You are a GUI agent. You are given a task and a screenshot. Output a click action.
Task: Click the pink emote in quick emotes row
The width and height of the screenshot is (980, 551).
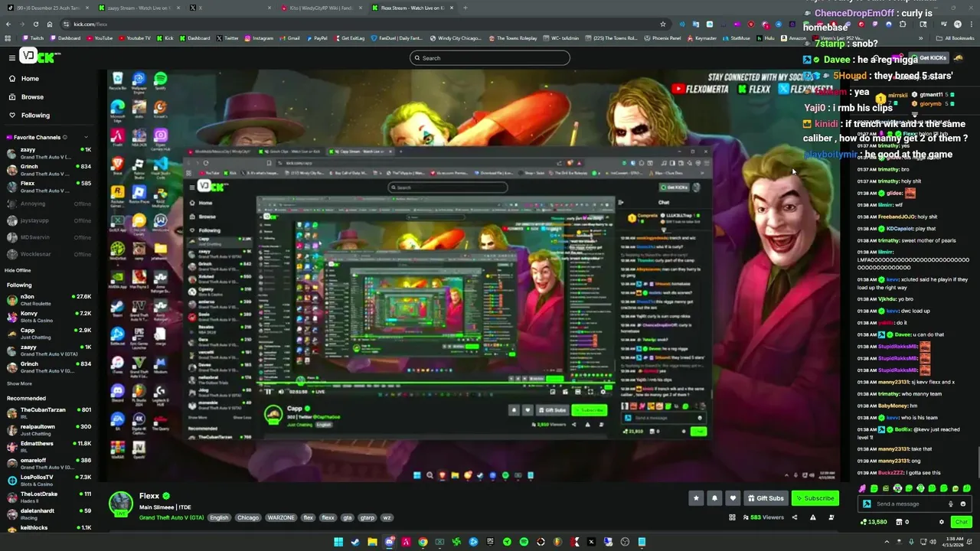pos(863,488)
